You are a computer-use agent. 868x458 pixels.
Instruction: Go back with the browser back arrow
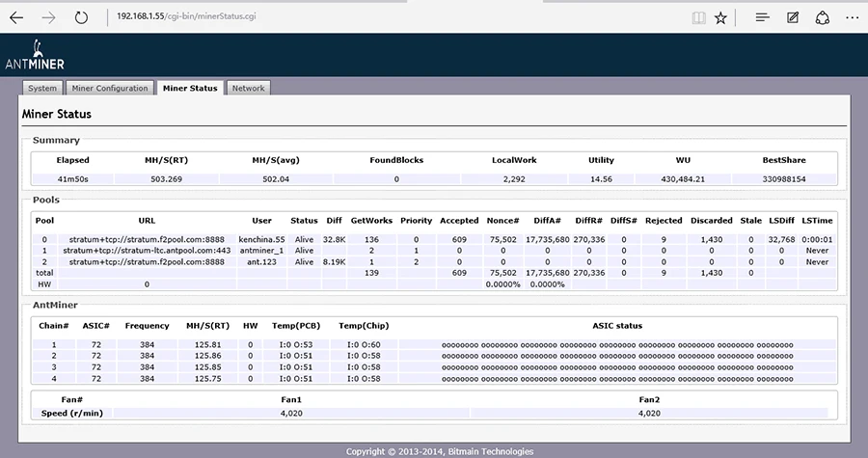(16, 17)
